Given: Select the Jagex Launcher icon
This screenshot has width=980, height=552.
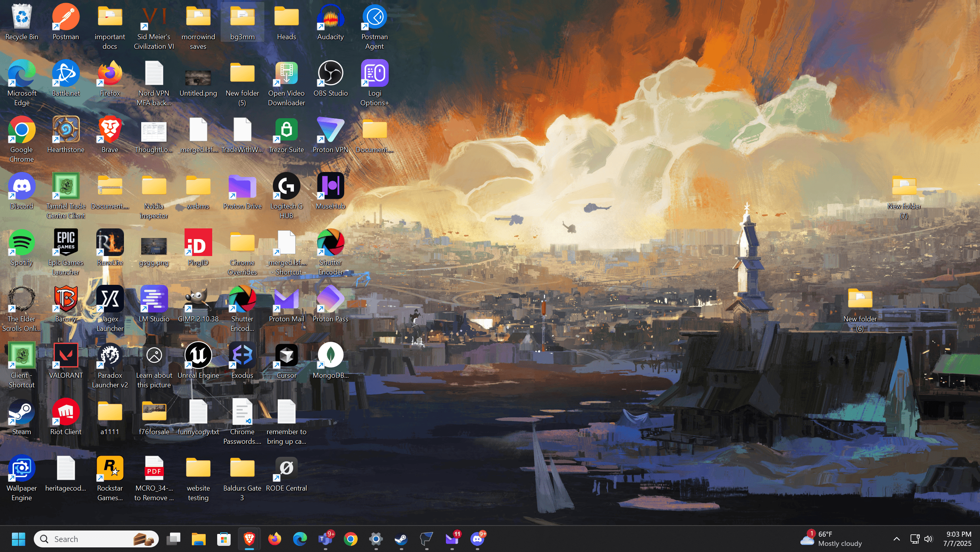Looking at the screenshot, I should (x=110, y=309).
